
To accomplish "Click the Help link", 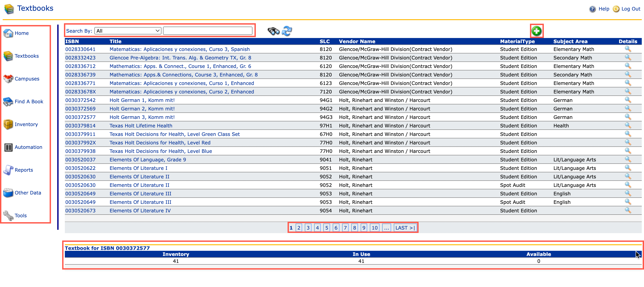I will coord(604,9).
